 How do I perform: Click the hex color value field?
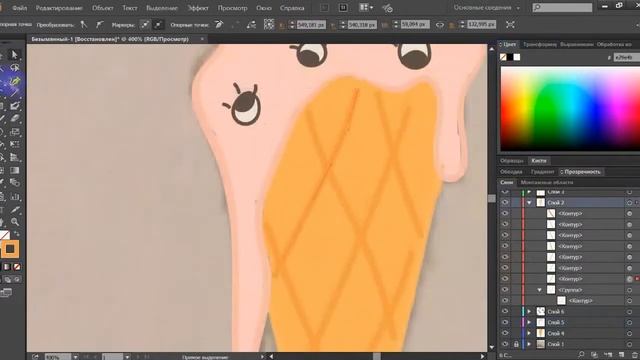click(x=626, y=58)
